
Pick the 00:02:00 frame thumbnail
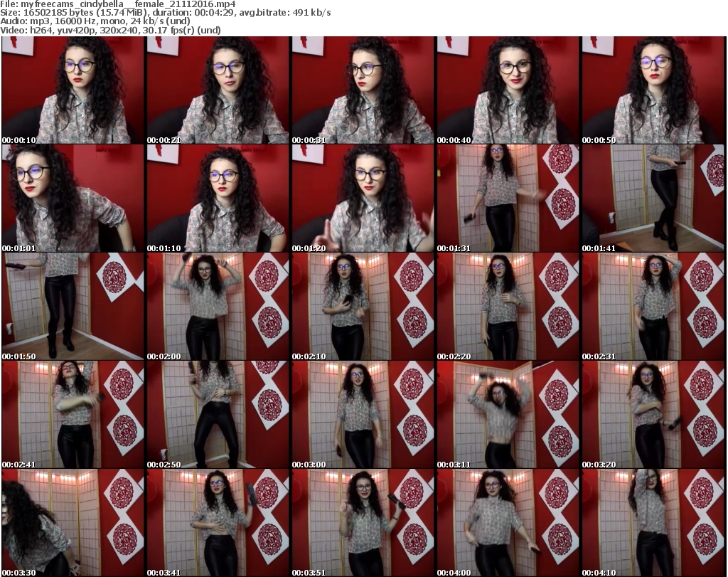coord(218,307)
